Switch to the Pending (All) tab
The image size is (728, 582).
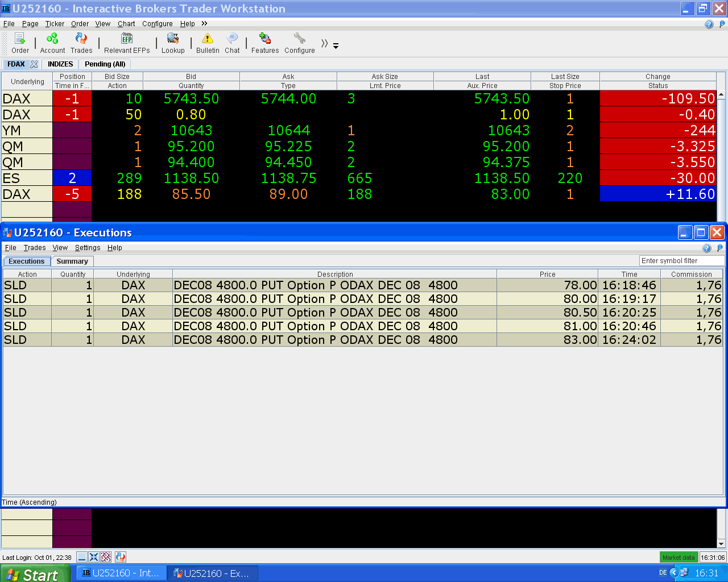coord(105,64)
